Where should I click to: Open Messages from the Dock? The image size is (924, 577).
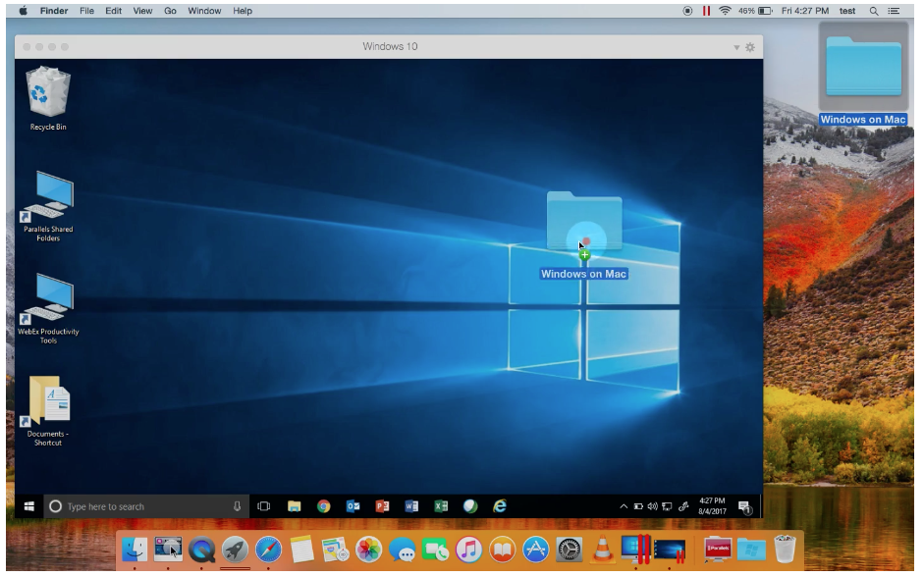[403, 550]
